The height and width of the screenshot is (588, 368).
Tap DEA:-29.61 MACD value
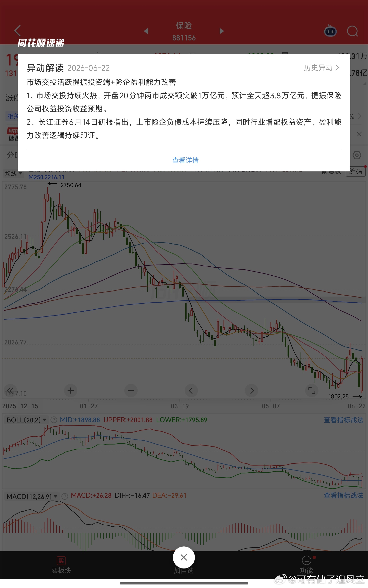[x=169, y=495]
